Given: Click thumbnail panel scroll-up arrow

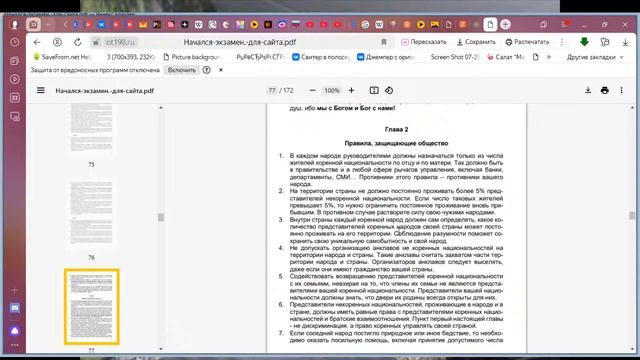Looking at the screenshot, I should pyautogui.click(x=161, y=107).
